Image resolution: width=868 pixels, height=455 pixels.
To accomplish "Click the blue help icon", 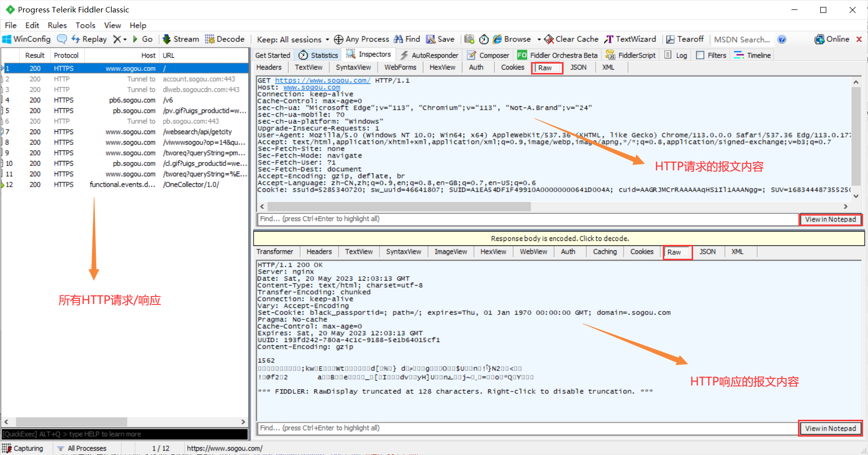I will pos(782,39).
